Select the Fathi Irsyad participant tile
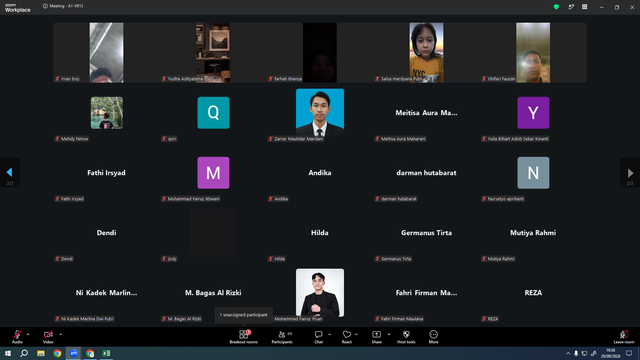 tap(107, 173)
